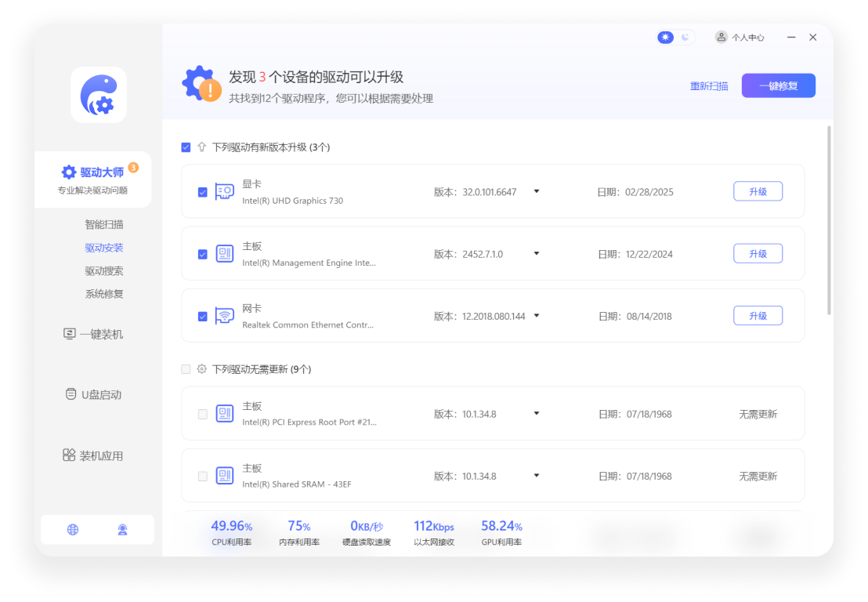
Task: Click the PCI Express Root Port icon
Action: (224, 413)
